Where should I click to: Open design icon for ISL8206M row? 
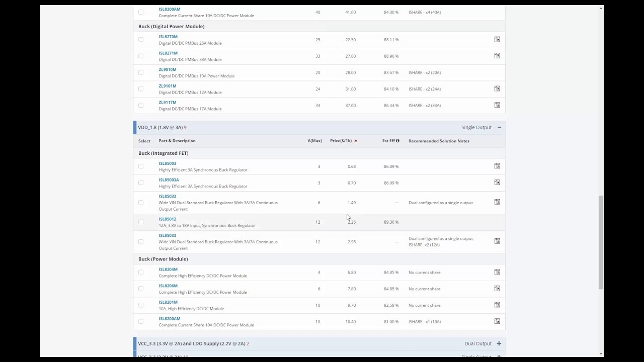coord(497,289)
